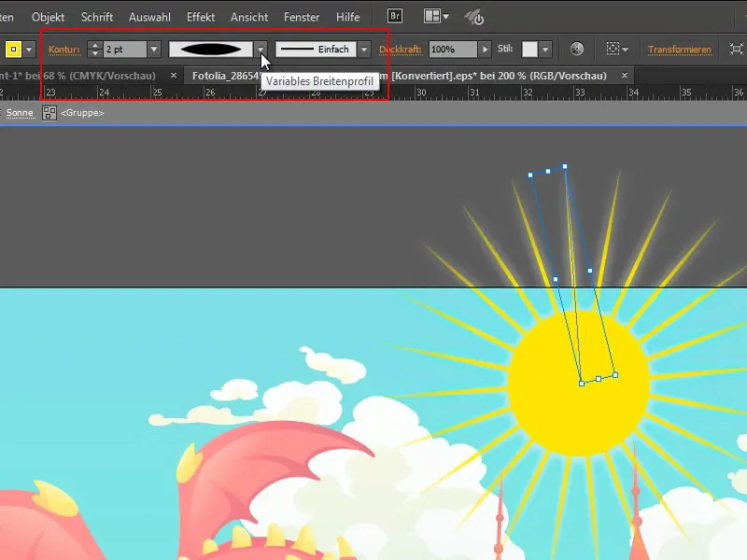Open the Ansicht menu

[x=249, y=17]
